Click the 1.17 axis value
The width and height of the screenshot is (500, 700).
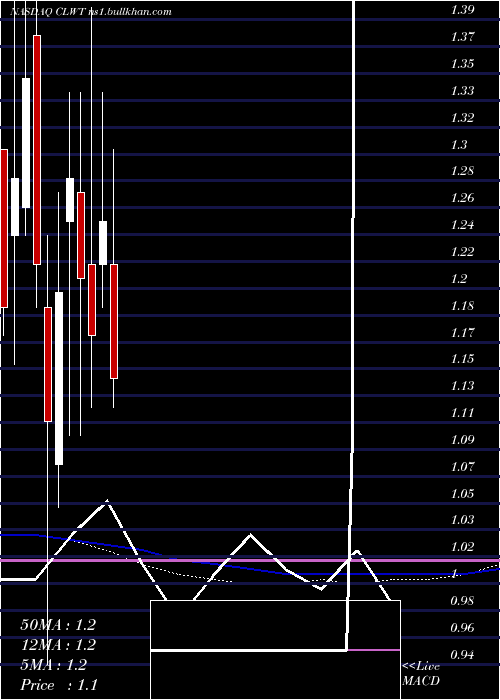[x=462, y=333]
